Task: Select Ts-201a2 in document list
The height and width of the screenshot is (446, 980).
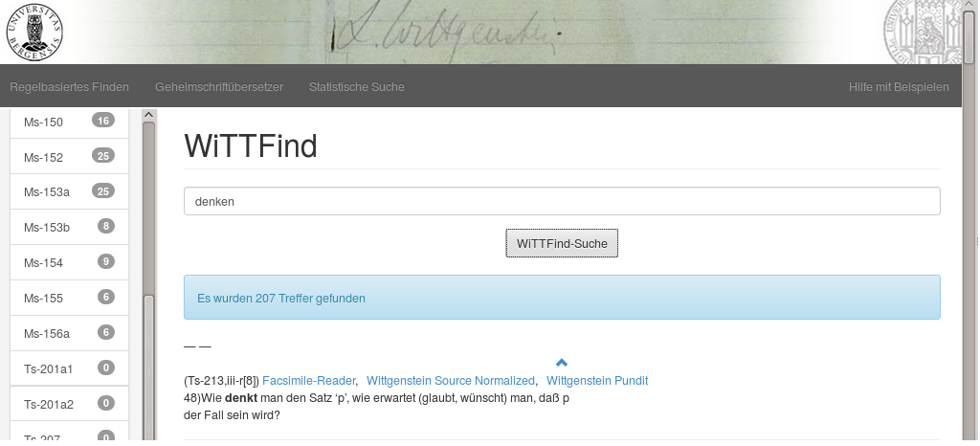Action: click(x=69, y=404)
